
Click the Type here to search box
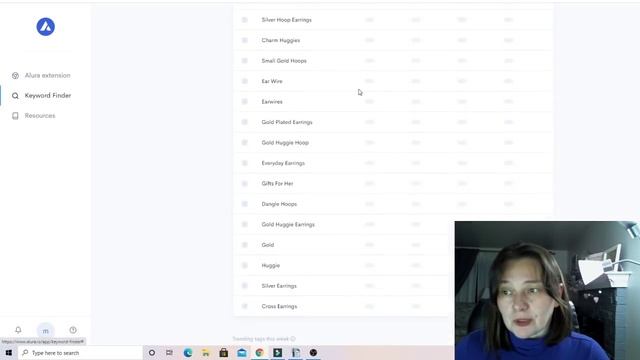click(x=80, y=353)
